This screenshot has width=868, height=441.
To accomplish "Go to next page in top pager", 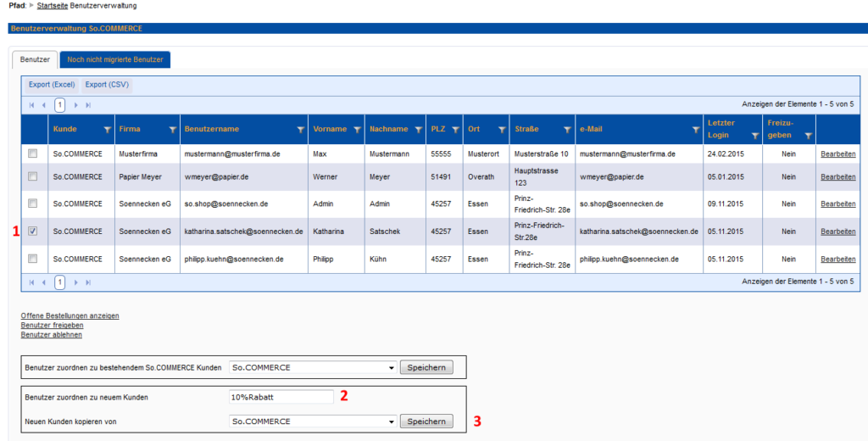I will coord(75,105).
